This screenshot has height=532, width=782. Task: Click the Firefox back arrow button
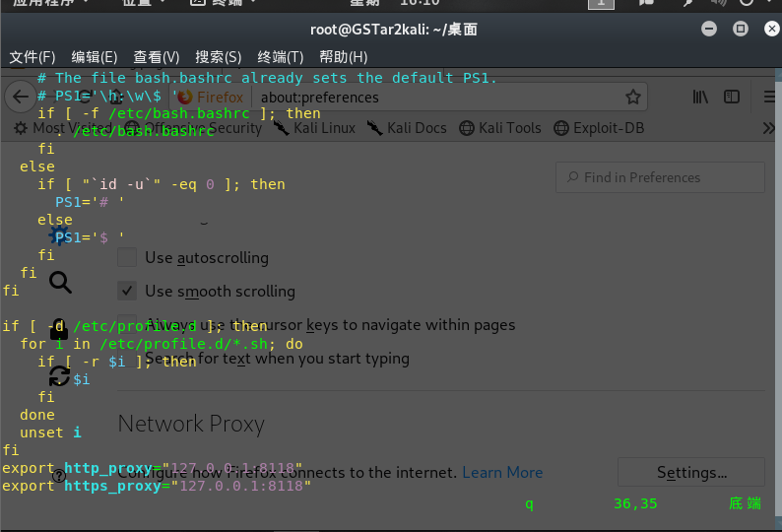pos(19,97)
